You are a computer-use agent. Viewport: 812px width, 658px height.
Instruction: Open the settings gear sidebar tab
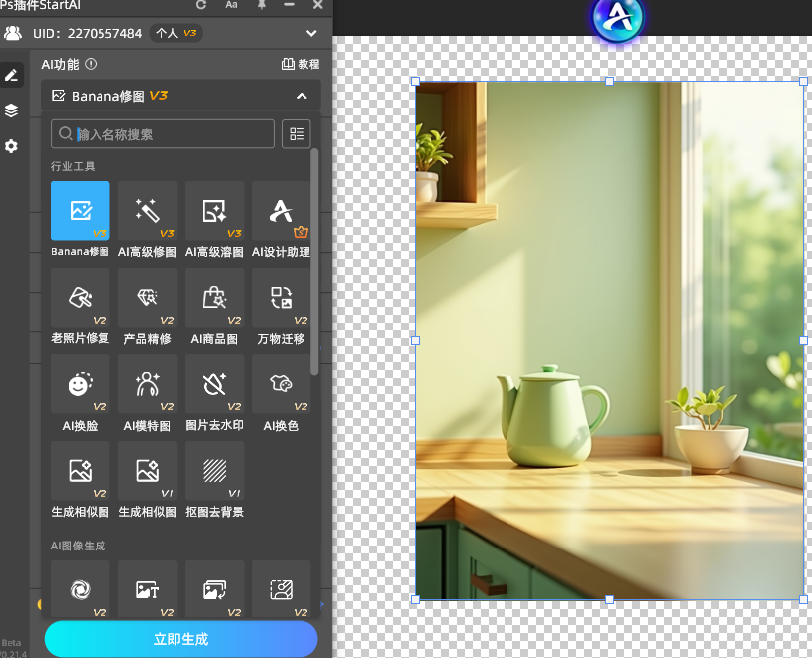pos(11,146)
